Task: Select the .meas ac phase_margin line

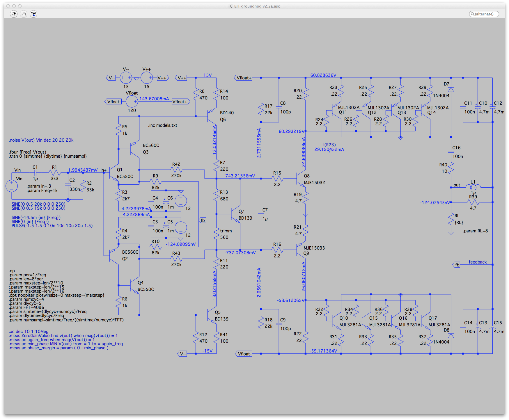Action: [x=58, y=348]
